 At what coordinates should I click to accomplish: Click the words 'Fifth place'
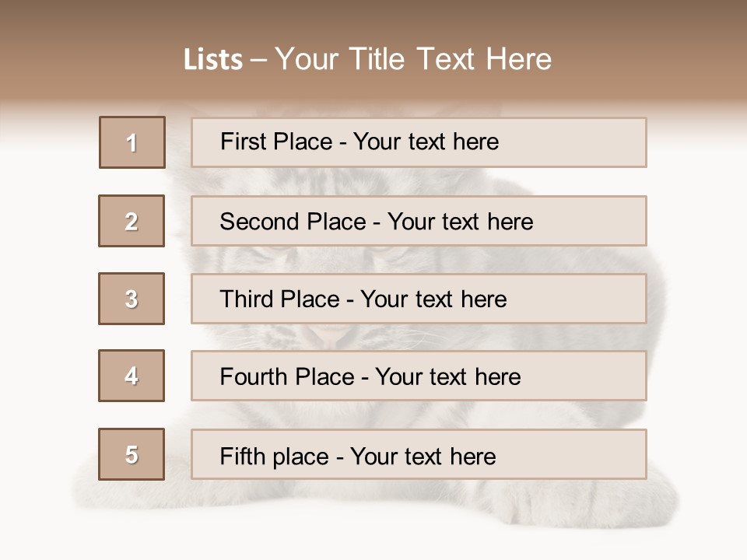[x=272, y=456]
